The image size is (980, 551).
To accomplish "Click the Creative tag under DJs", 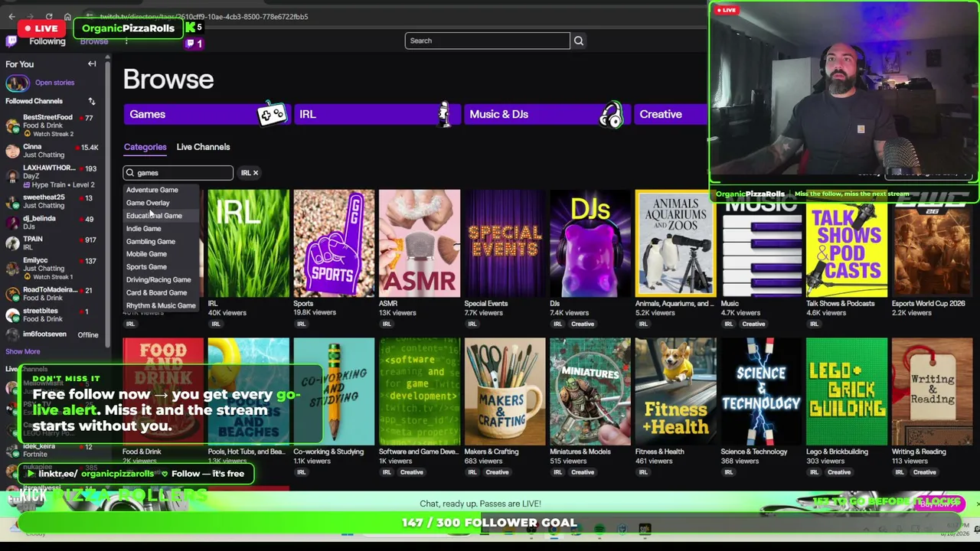I will pyautogui.click(x=583, y=324).
